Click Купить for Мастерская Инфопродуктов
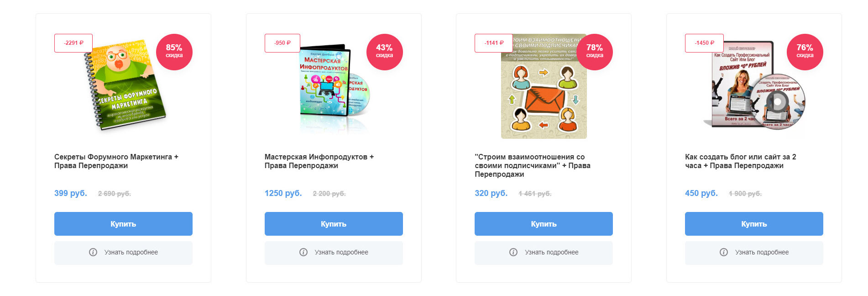Viewport: 868px width, 296px height. pyautogui.click(x=334, y=224)
